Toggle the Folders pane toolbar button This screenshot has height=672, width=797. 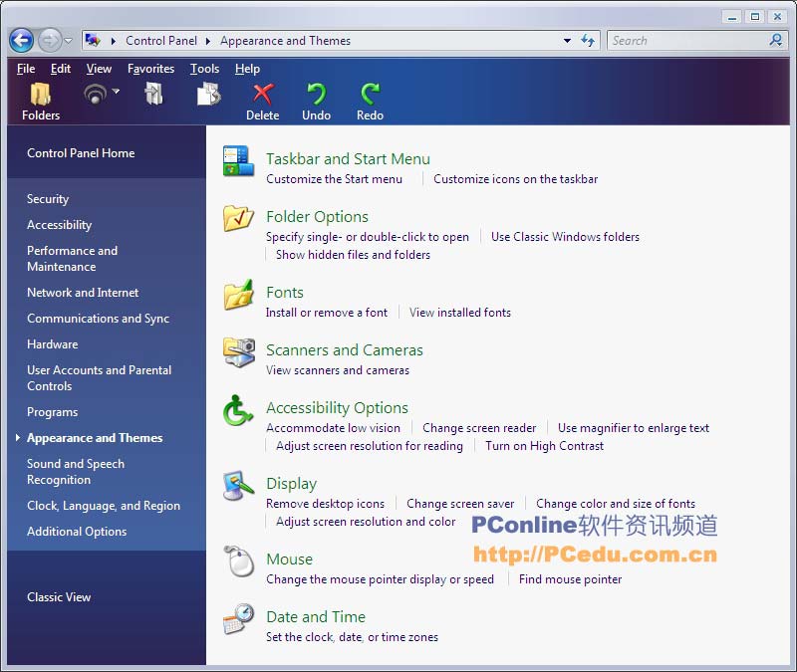pyautogui.click(x=41, y=102)
